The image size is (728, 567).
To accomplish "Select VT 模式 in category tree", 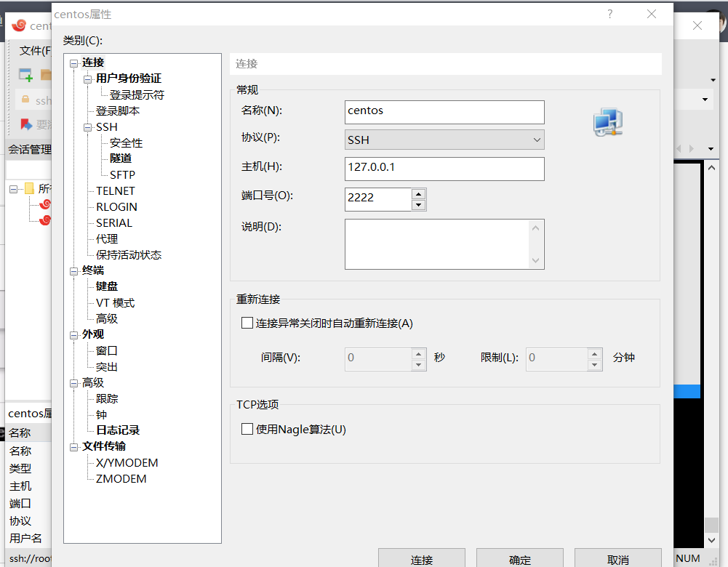I will [115, 303].
